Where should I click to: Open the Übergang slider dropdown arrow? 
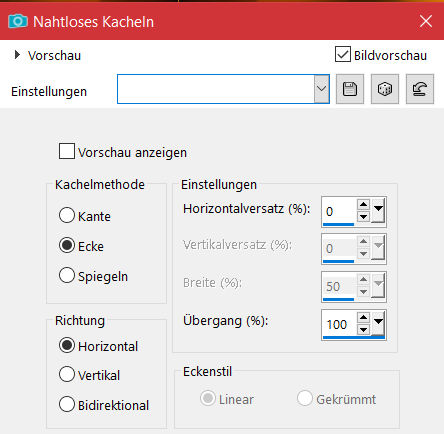point(378,324)
